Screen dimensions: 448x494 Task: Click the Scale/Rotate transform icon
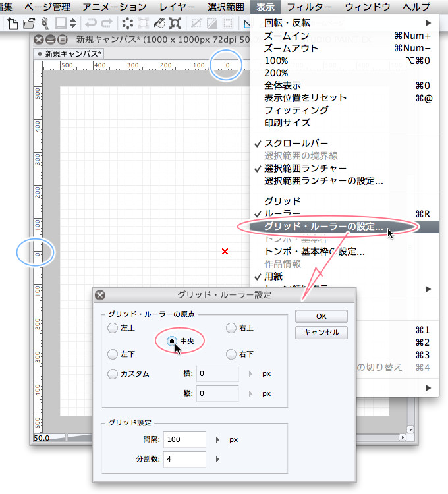click(175, 23)
